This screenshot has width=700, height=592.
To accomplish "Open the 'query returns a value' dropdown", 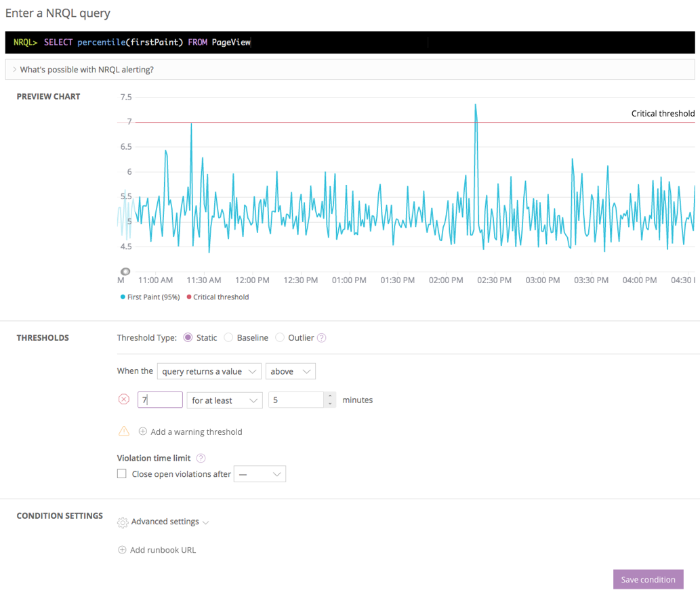I will 209,371.
